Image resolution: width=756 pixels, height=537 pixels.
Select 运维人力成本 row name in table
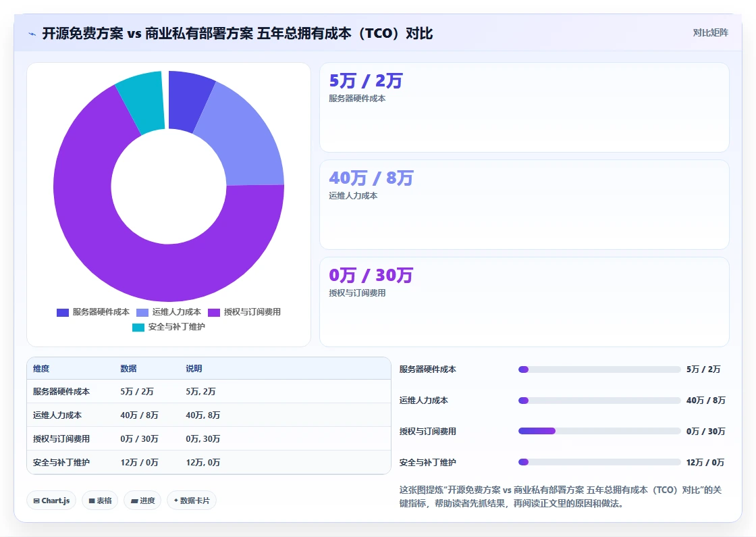pos(57,415)
